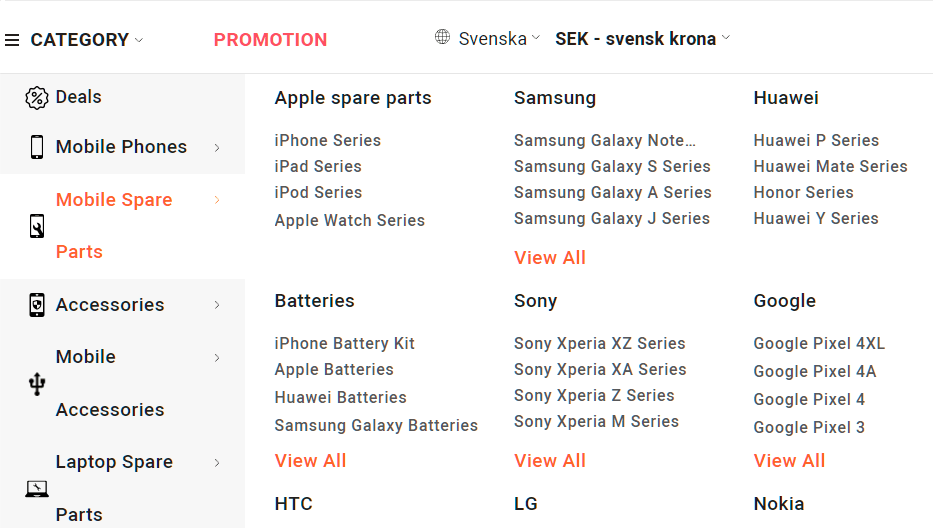Open Sony Xperia XZ Series link
This screenshot has height=529, width=934.
(x=600, y=344)
